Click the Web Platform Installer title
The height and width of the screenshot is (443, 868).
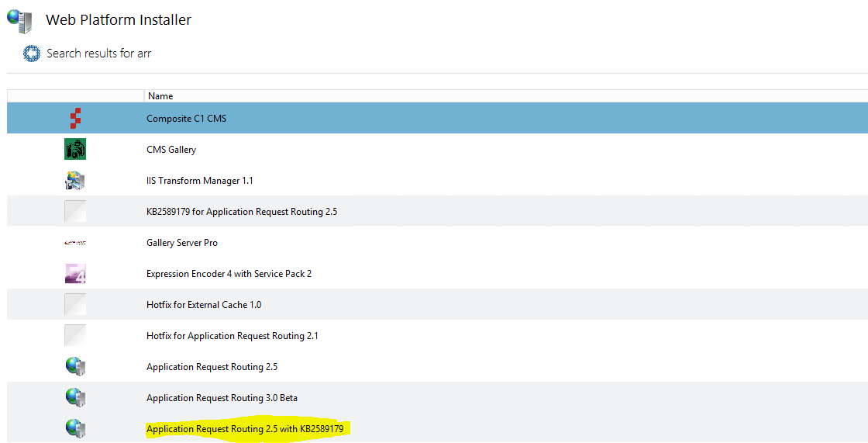[x=119, y=20]
